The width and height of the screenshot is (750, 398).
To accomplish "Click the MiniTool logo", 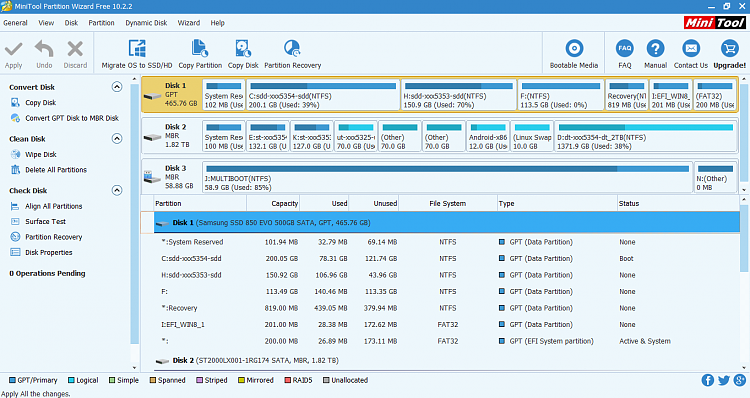I will tap(715, 22).
